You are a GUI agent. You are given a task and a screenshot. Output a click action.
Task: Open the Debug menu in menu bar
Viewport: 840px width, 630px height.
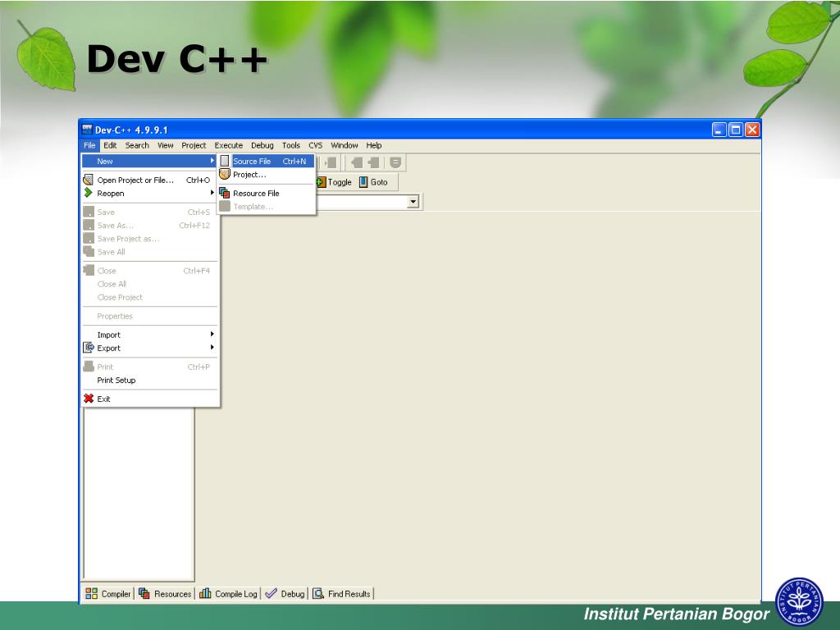[262, 145]
